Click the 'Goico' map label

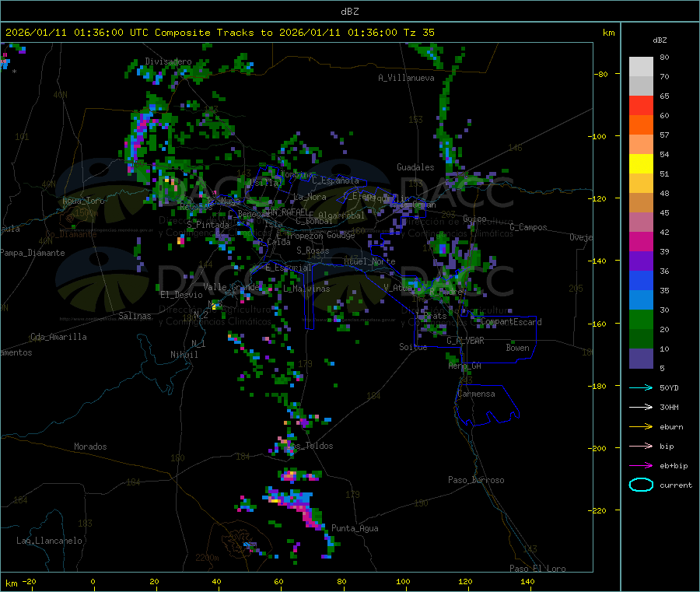474,219
